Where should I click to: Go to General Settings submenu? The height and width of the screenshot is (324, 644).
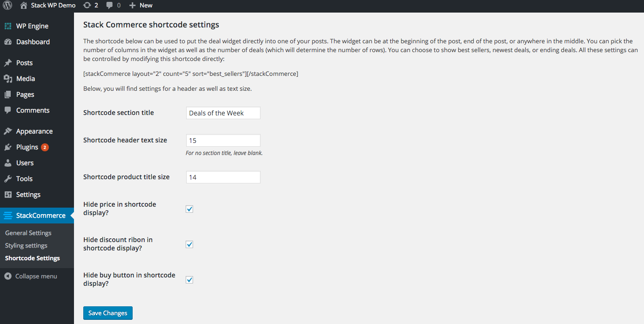(x=28, y=233)
